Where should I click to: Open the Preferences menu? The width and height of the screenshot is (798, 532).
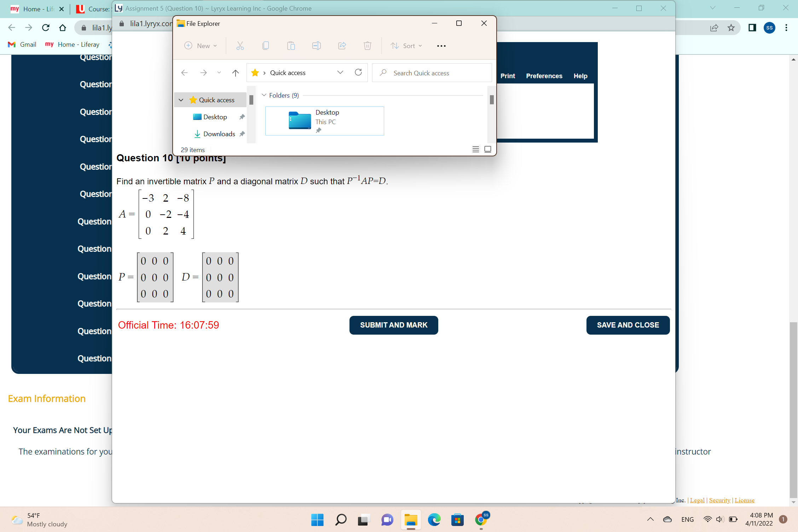(x=544, y=76)
